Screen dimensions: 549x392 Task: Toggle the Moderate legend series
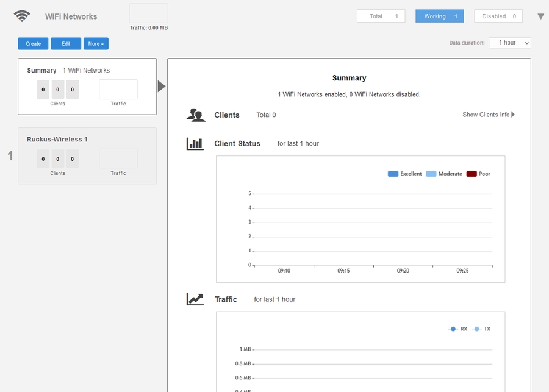(444, 174)
